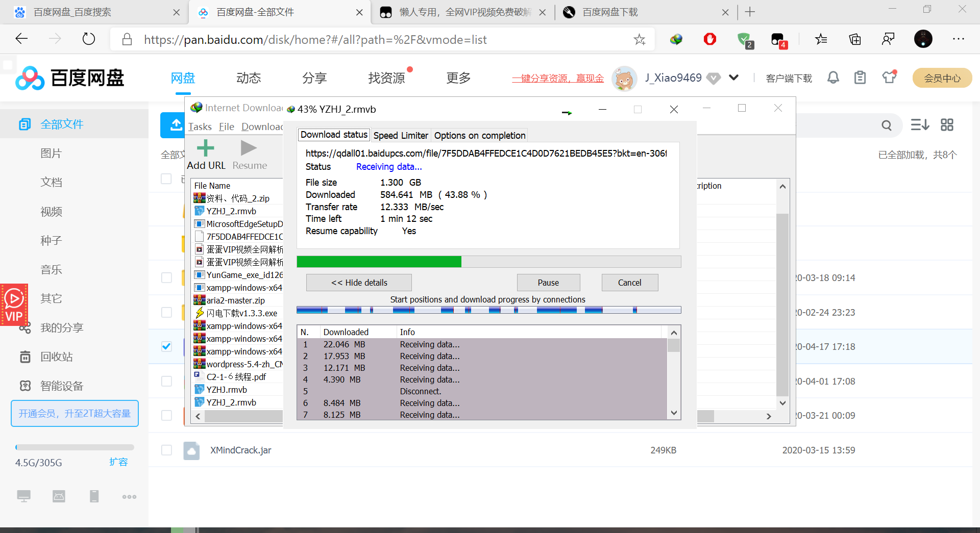Open the Tasks menu in IDM
This screenshot has width=980, height=533.
[200, 126]
